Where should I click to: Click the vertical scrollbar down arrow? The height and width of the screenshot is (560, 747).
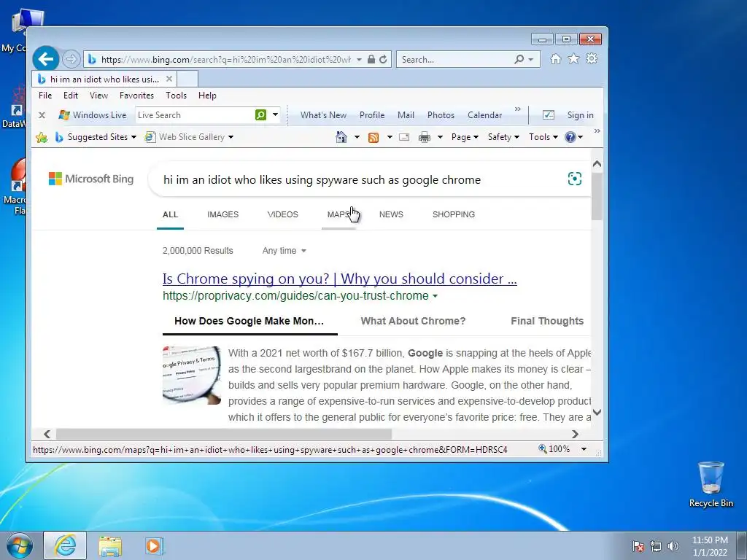point(597,413)
